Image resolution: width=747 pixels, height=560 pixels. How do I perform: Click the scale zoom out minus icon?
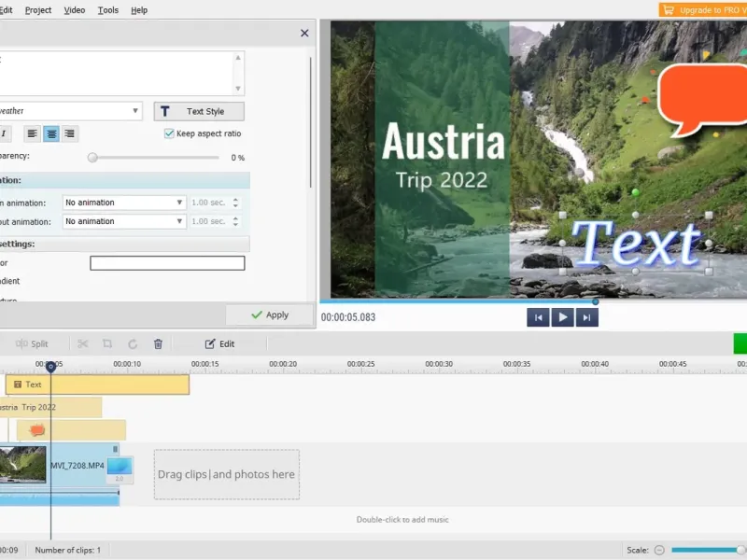click(x=659, y=550)
